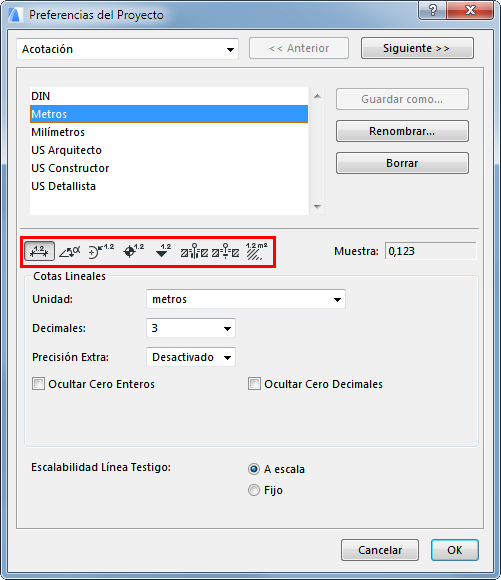The height and width of the screenshot is (580, 501).
Task: Click the list scrollbar down arrow
Action: tap(317, 206)
